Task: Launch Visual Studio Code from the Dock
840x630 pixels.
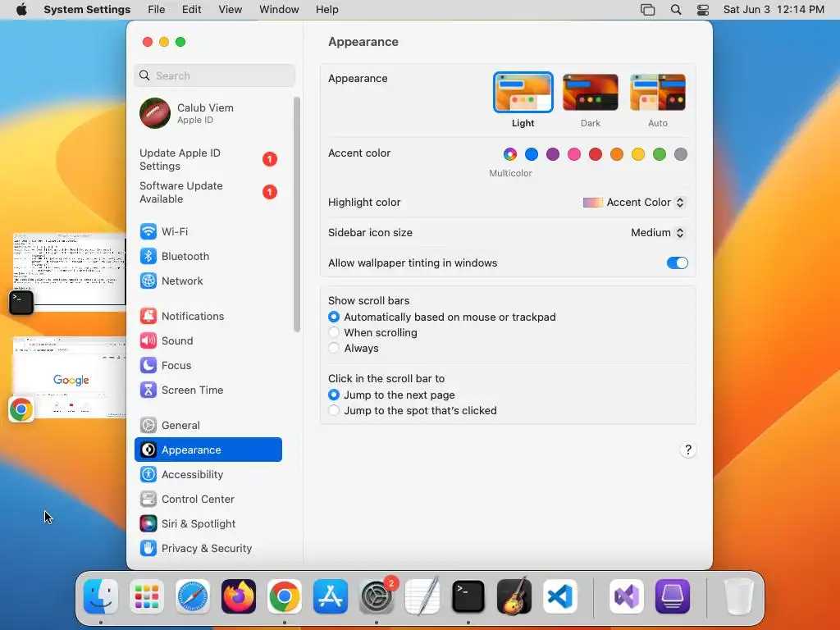Action: pyautogui.click(x=560, y=596)
